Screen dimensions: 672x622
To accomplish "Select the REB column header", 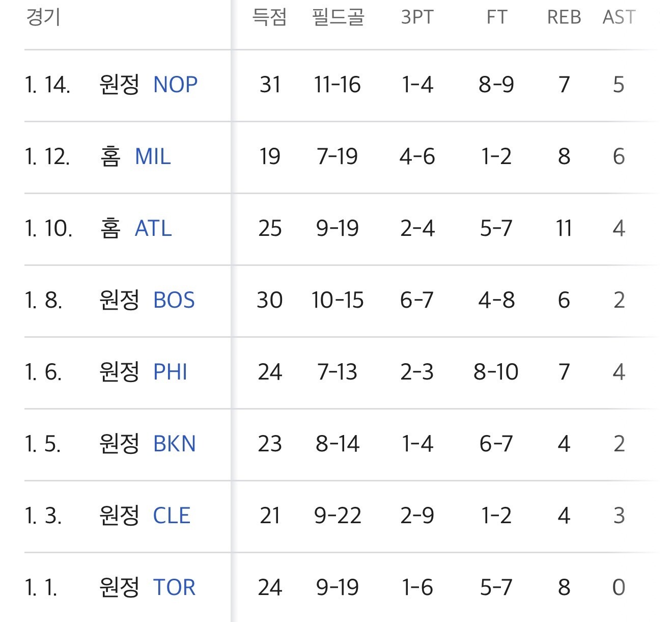I will (564, 17).
